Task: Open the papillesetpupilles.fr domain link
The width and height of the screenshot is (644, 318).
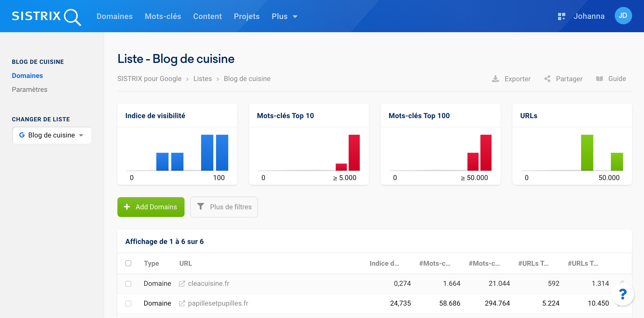Action: [x=218, y=303]
